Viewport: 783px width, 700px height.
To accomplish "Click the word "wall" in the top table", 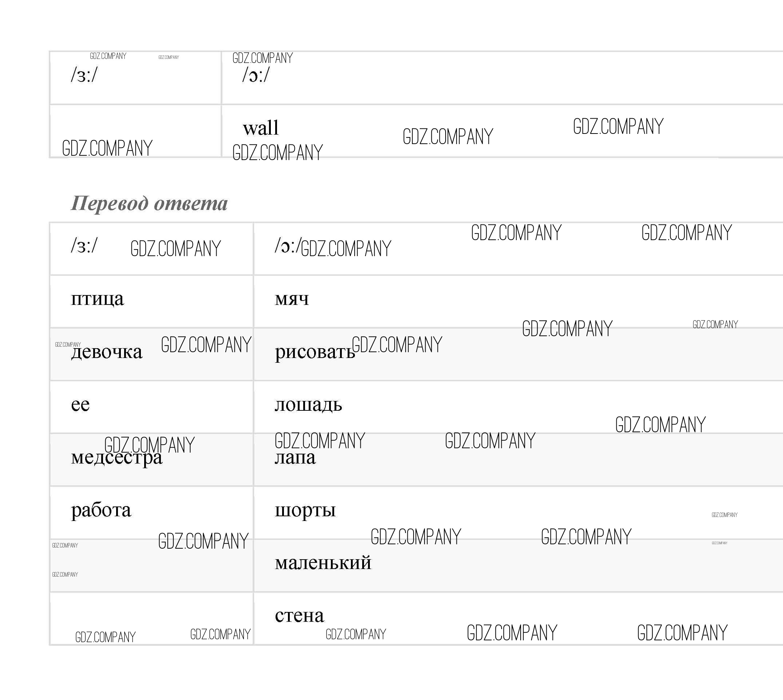I will click(261, 128).
